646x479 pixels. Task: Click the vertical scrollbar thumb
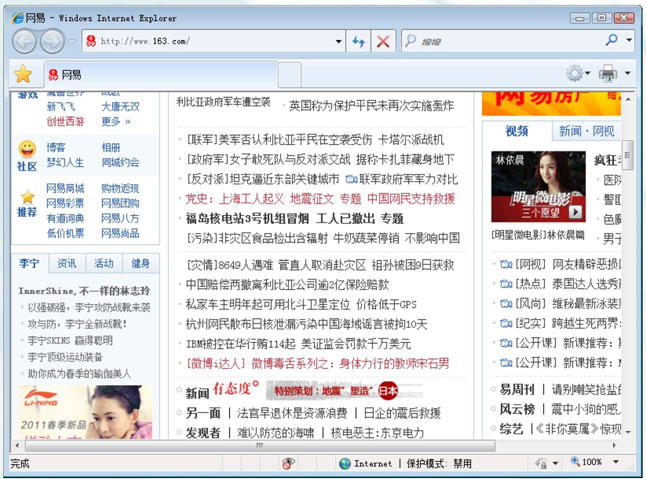click(x=627, y=155)
